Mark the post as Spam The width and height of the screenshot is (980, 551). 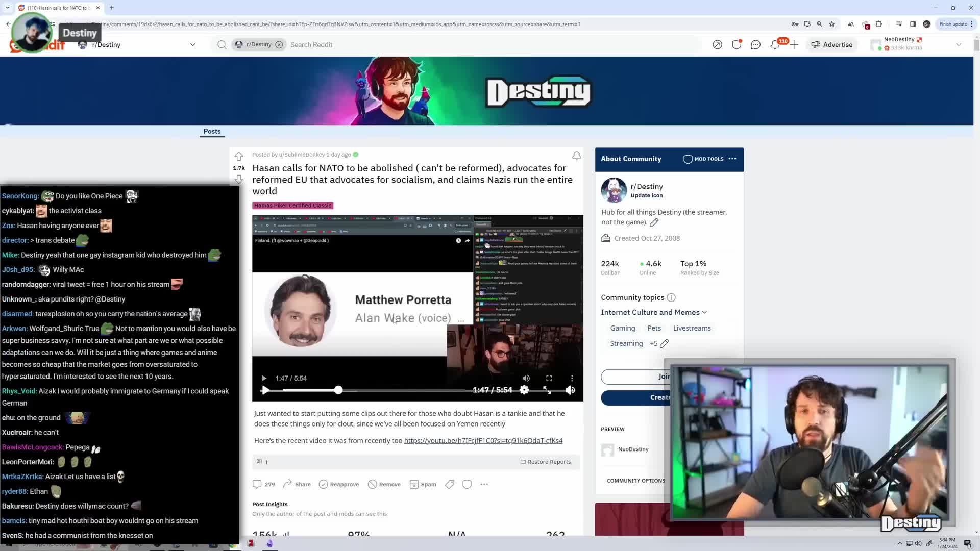pos(423,484)
